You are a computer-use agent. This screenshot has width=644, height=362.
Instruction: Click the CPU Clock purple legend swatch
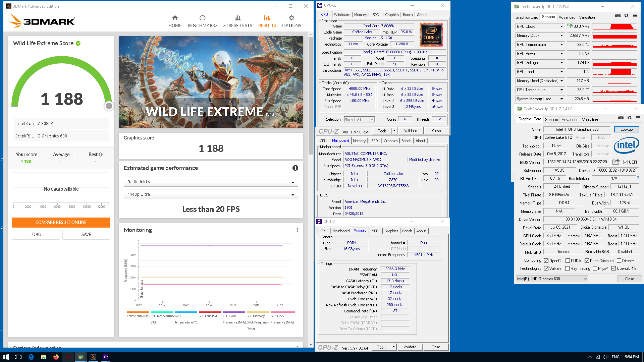(234, 312)
